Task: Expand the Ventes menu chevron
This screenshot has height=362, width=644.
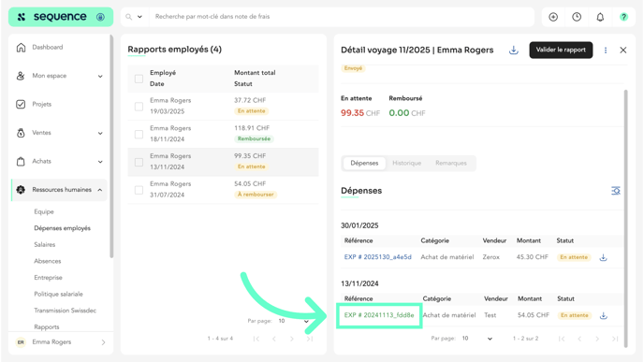Action: 100,133
